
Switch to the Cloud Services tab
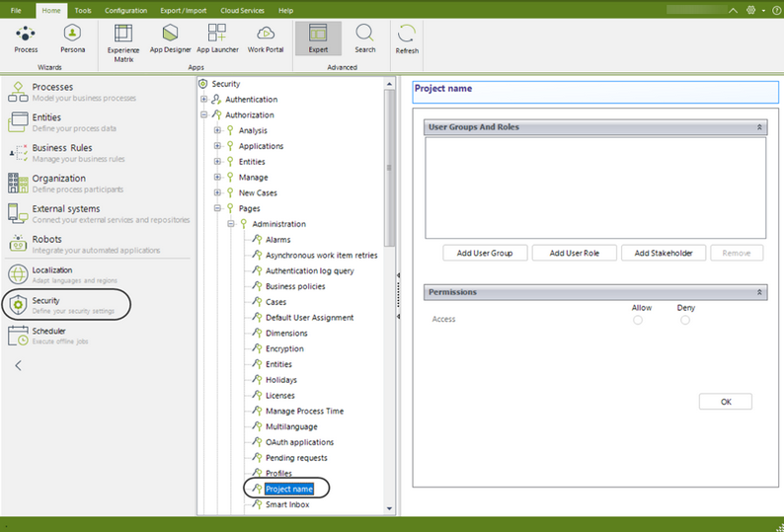[x=243, y=11]
